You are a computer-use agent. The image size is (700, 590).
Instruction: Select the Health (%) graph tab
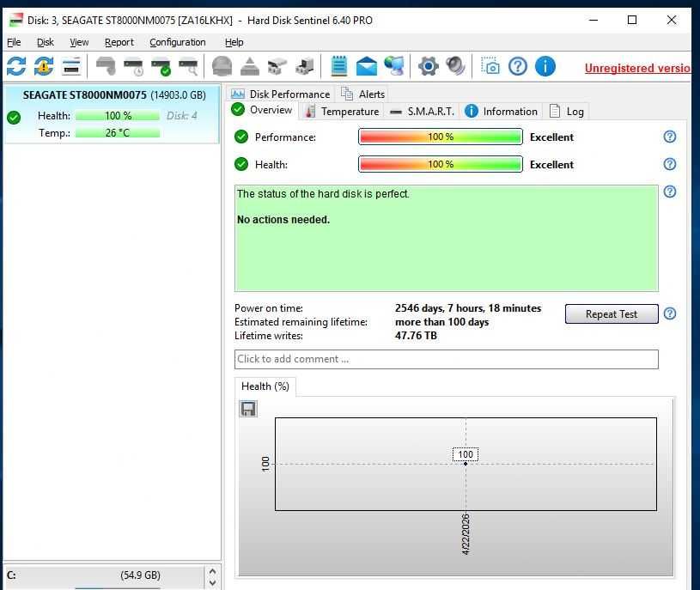point(265,386)
